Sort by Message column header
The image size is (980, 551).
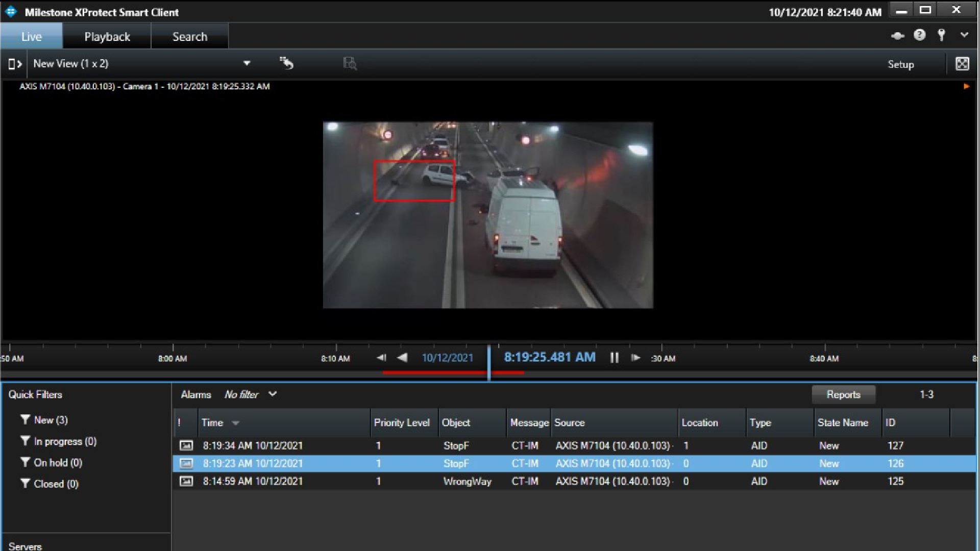529,422
